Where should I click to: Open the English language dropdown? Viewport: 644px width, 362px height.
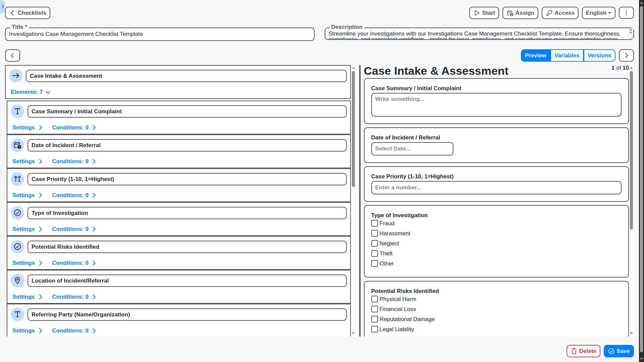point(598,13)
